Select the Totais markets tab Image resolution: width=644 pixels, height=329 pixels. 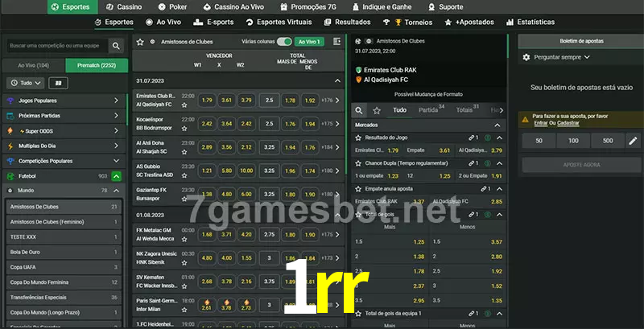click(464, 110)
